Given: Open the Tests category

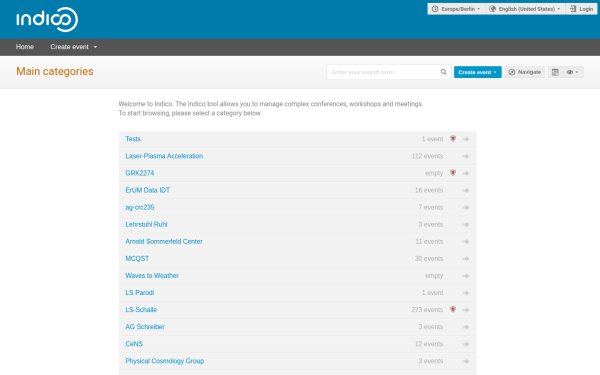Looking at the screenshot, I should tap(133, 139).
